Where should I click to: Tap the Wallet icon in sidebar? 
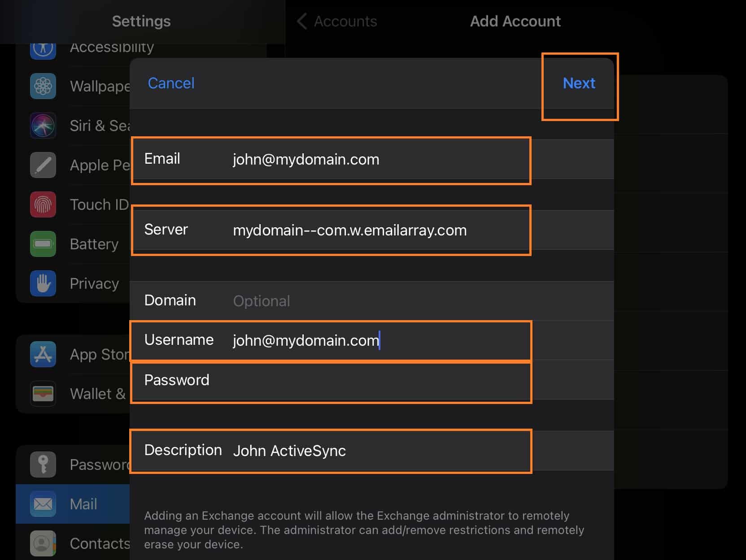pyautogui.click(x=43, y=394)
